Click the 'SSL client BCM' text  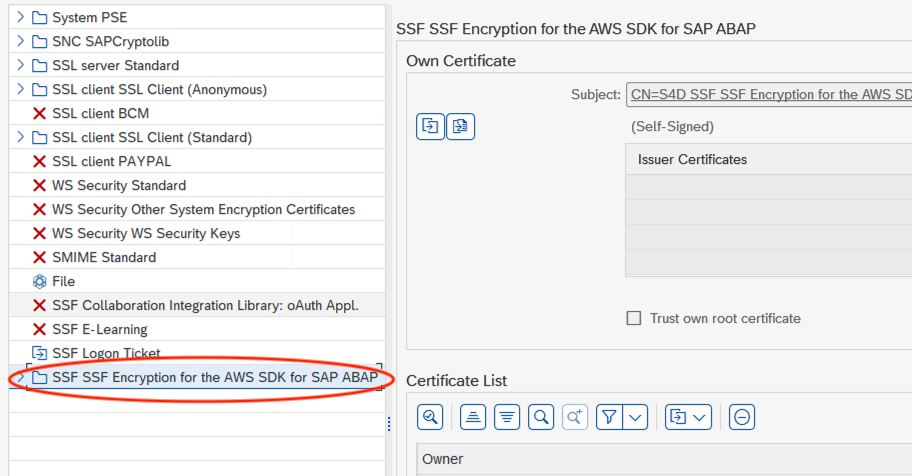101,113
